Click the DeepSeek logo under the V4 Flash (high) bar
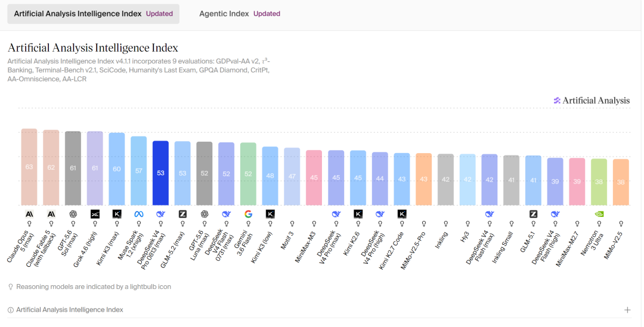This screenshot has width=644, height=327. click(555, 214)
